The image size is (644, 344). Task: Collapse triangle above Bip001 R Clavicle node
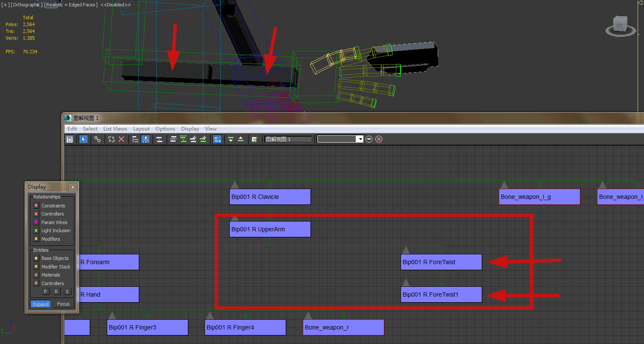click(x=234, y=185)
